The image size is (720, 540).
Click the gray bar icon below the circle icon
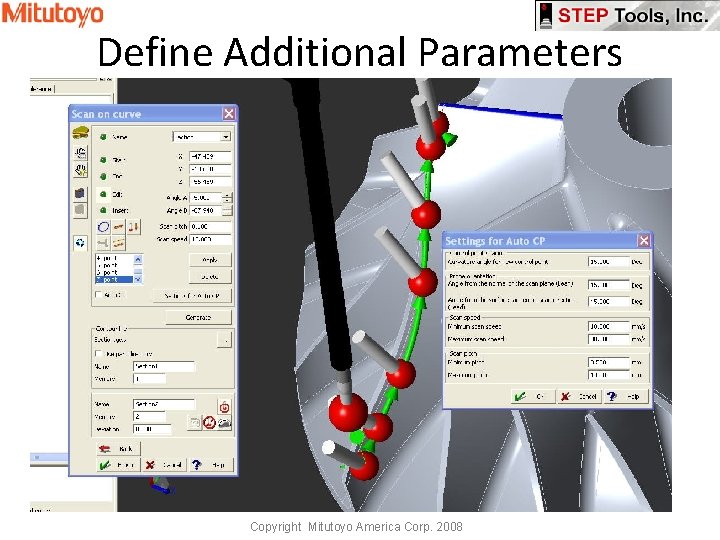[x=103, y=243]
